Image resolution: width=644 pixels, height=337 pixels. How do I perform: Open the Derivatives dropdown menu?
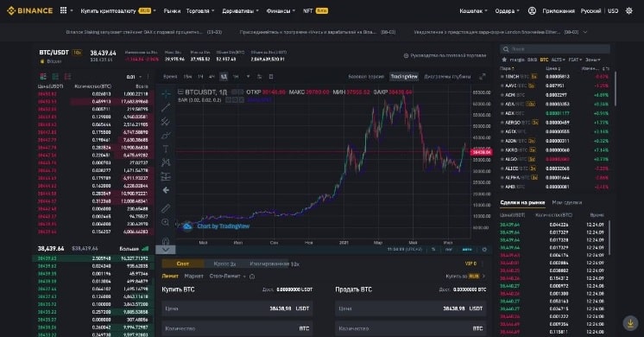click(x=240, y=10)
